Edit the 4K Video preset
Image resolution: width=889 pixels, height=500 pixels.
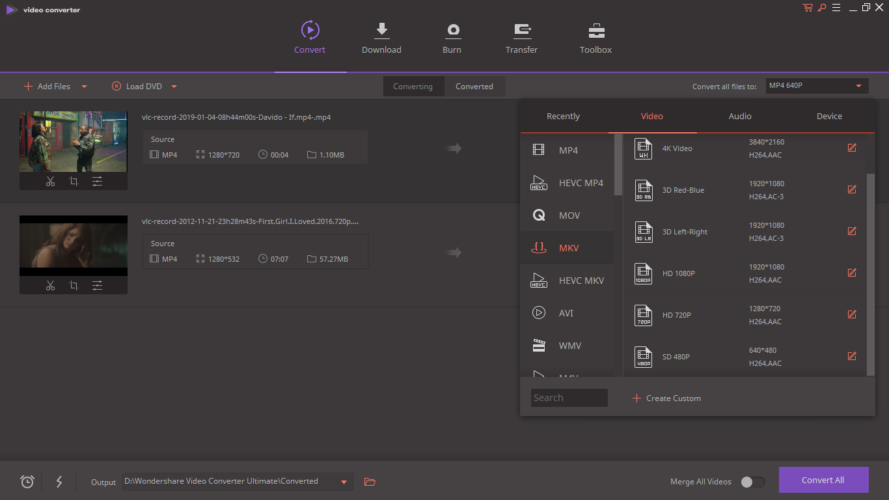tap(852, 148)
